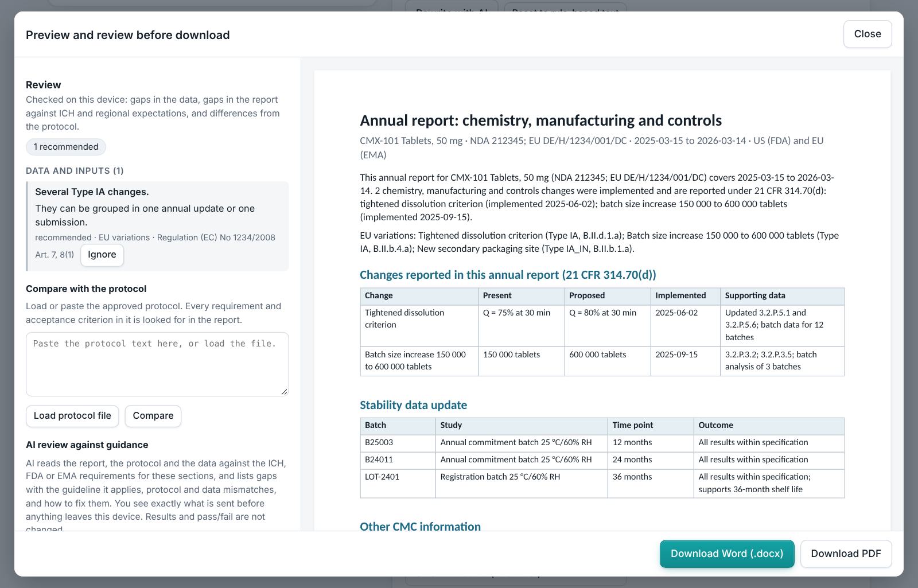Click 'Changes reported in this annual report' heading
The height and width of the screenshot is (588, 918).
pos(508,275)
